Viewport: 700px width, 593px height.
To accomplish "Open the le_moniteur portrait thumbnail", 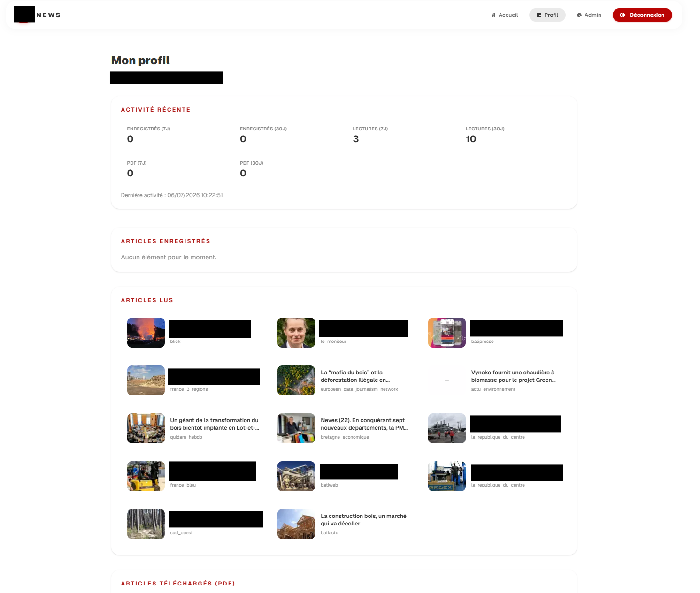I will tap(296, 333).
